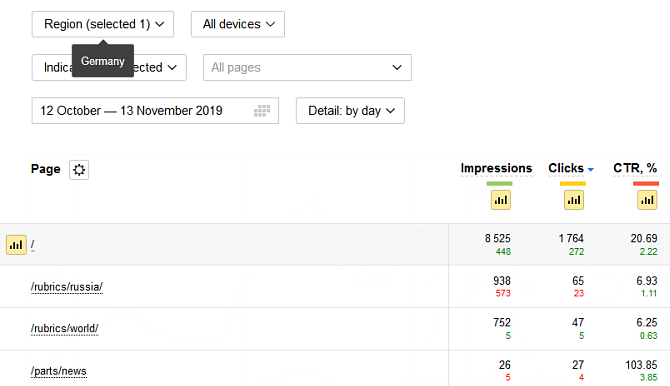The image size is (670, 386).
Task: Click chart icon beside root page row
Action: tap(16, 245)
